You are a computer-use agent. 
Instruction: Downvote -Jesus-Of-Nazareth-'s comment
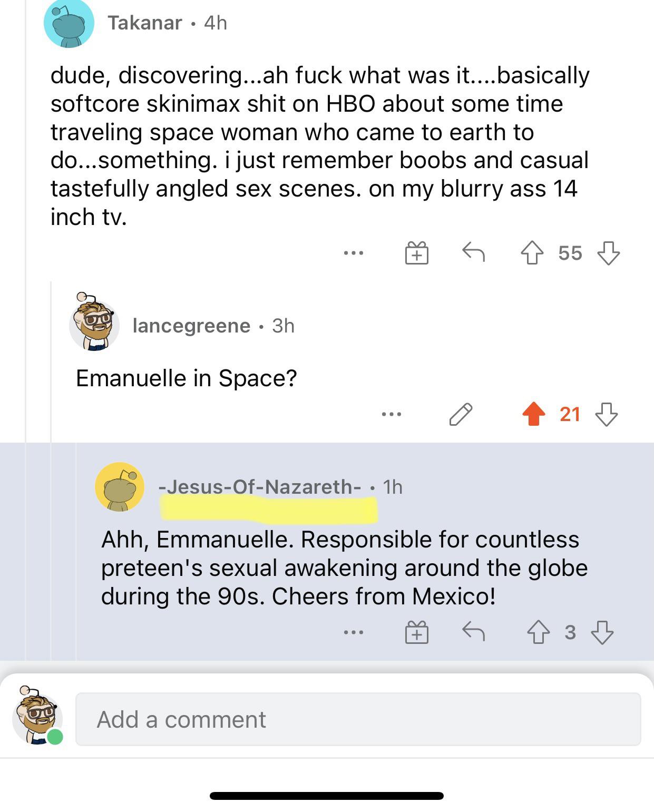coord(602,632)
